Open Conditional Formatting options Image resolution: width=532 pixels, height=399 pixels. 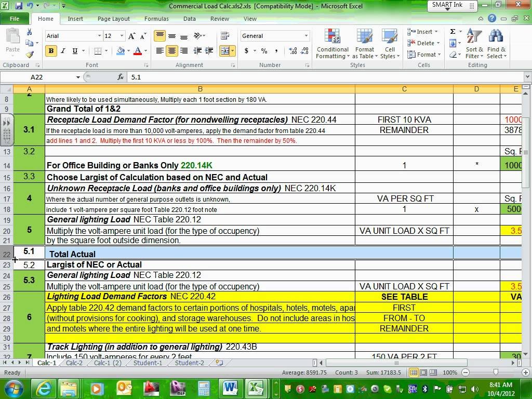(x=332, y=44)
